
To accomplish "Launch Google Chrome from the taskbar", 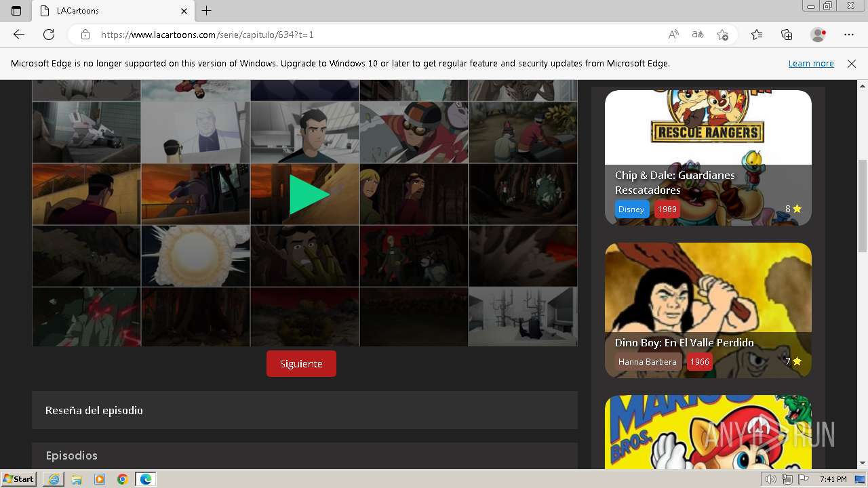I will point(122,479).
